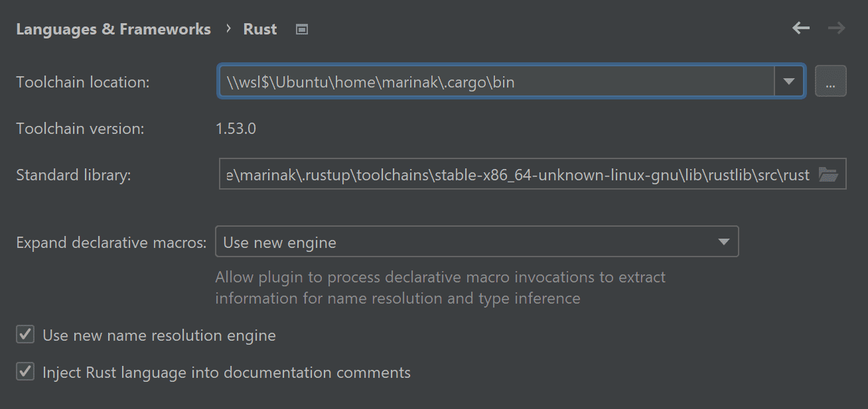
Task: Click the back arrow navigation icon
Action: [801, 28]
